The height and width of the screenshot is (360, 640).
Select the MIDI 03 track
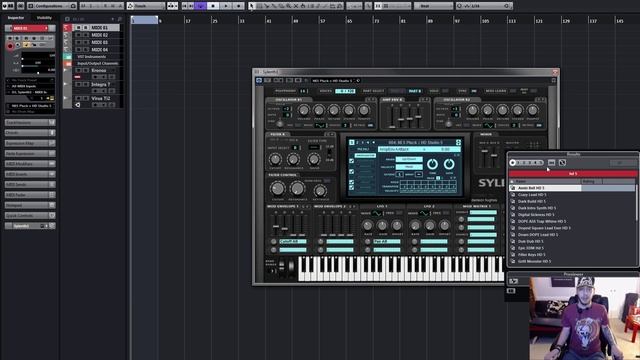point(99,42)
